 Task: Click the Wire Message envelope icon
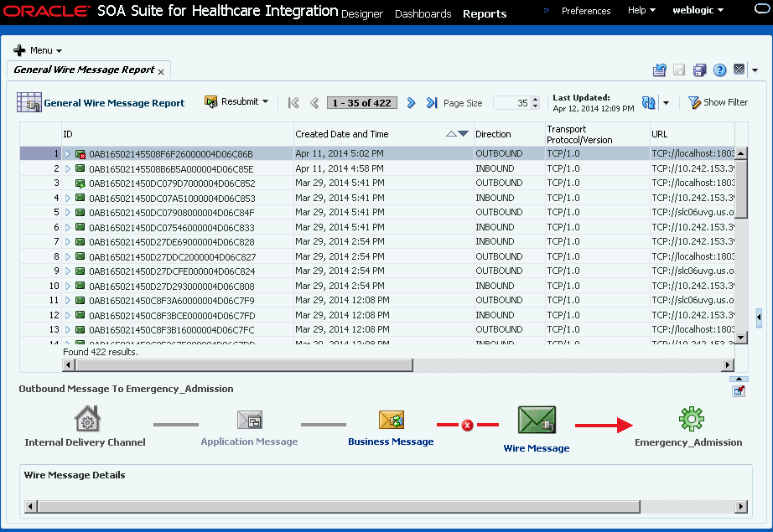pyautogui.click(x=537, y=420)
